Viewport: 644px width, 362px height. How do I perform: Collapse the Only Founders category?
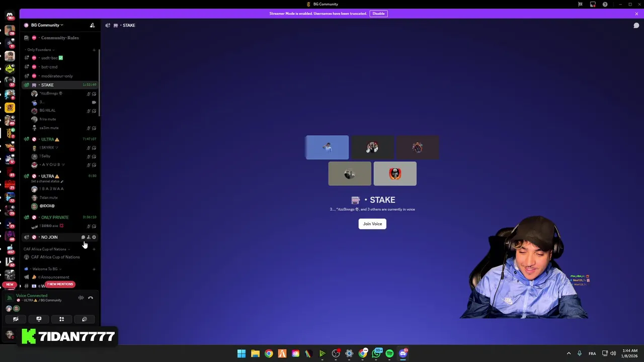[x=41, y=50]
